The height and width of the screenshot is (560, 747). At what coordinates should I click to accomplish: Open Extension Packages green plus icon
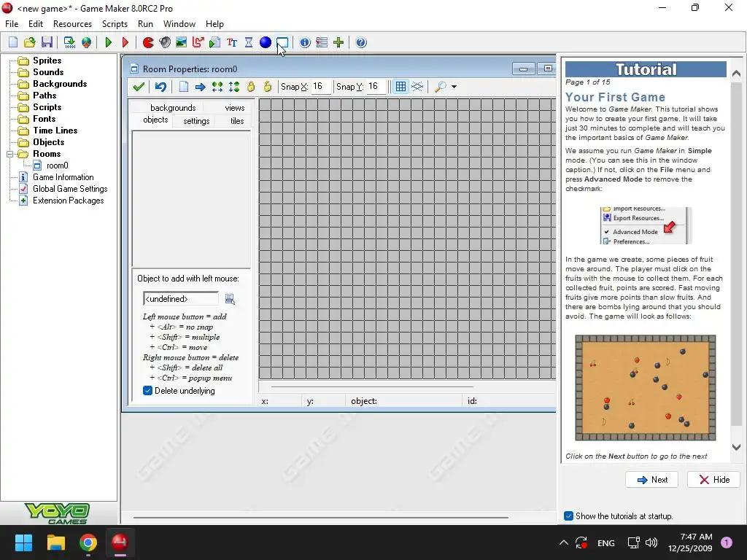[338, 42]
